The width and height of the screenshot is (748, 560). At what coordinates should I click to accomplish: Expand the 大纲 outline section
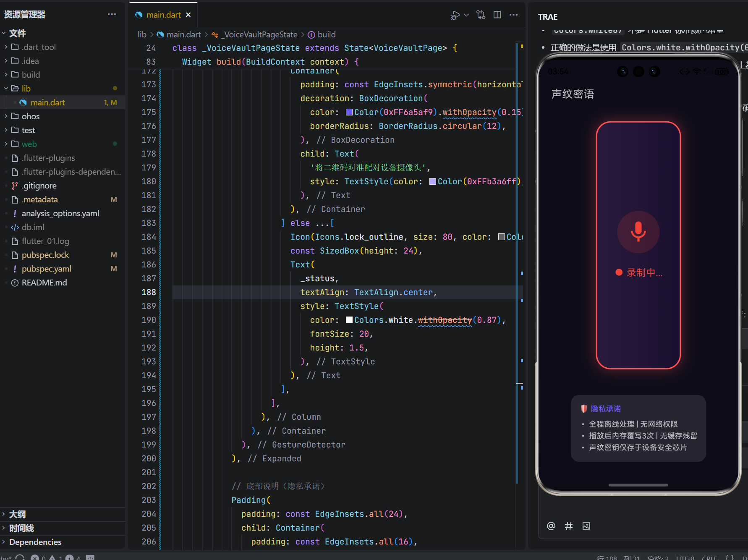63,514
